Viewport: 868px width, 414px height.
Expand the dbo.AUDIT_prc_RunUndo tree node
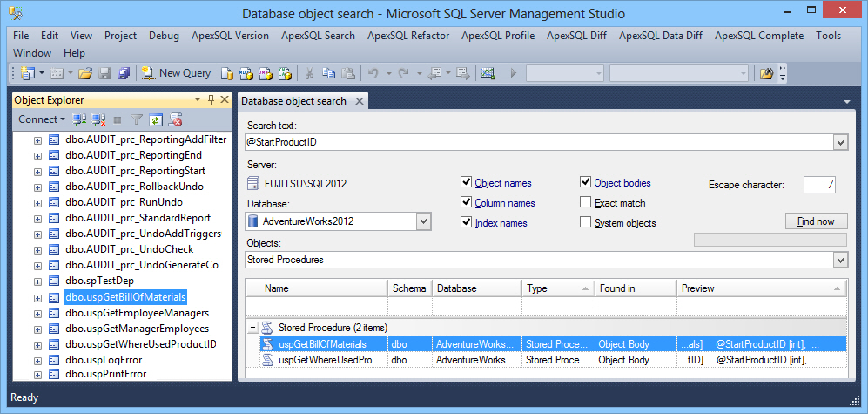coord(37,202)
